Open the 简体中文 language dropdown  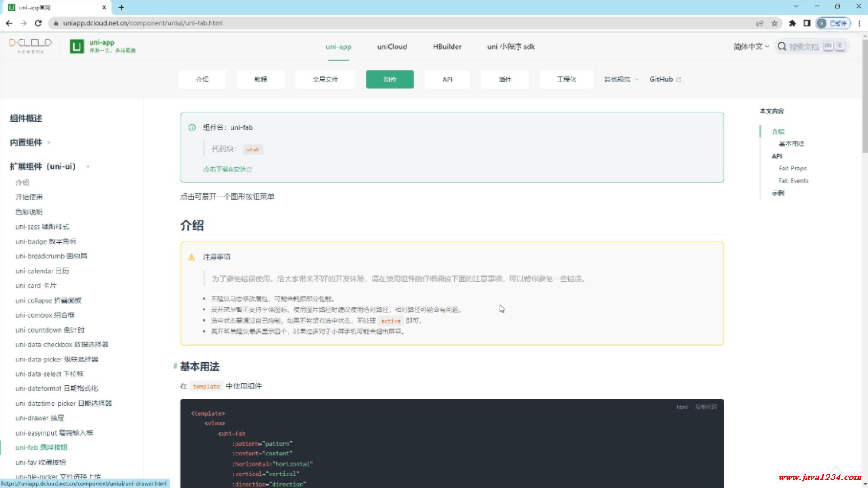(751, 47)
